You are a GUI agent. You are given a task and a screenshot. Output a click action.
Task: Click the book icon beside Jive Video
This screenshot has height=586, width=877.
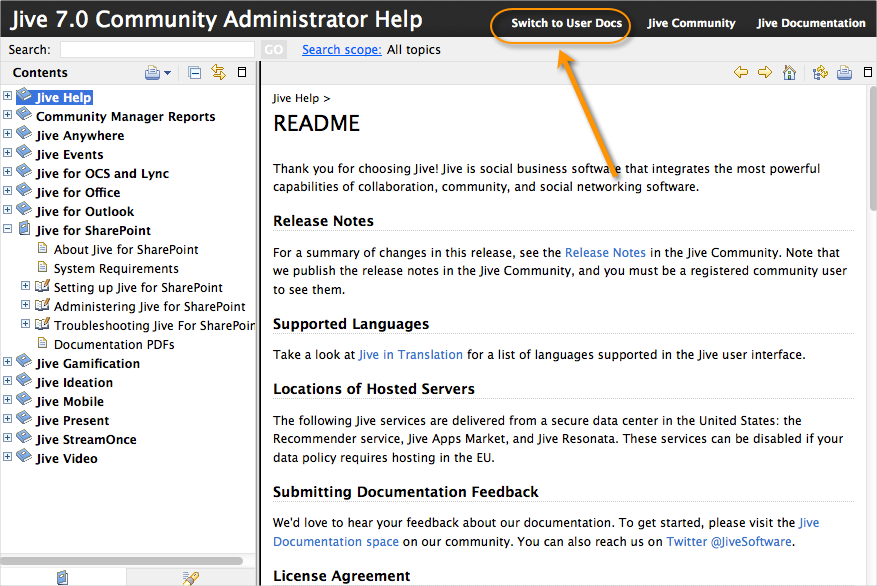click(x=24, y=457)
